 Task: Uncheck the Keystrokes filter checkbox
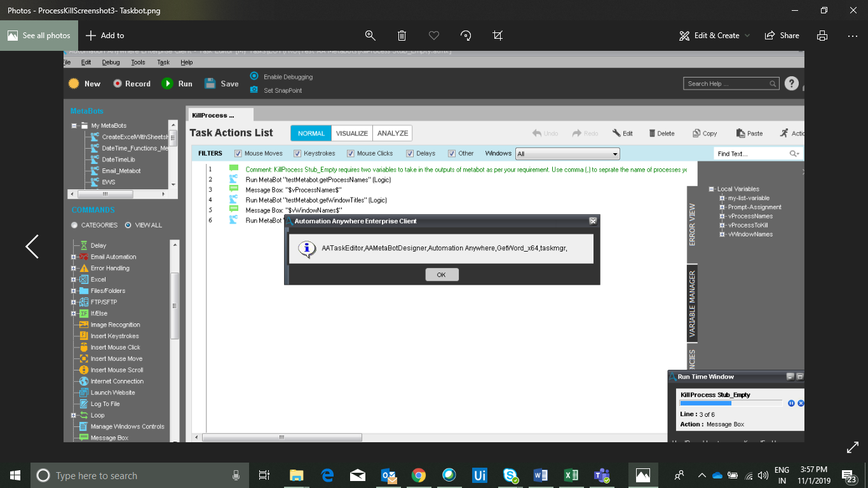[x=297, y=153]
